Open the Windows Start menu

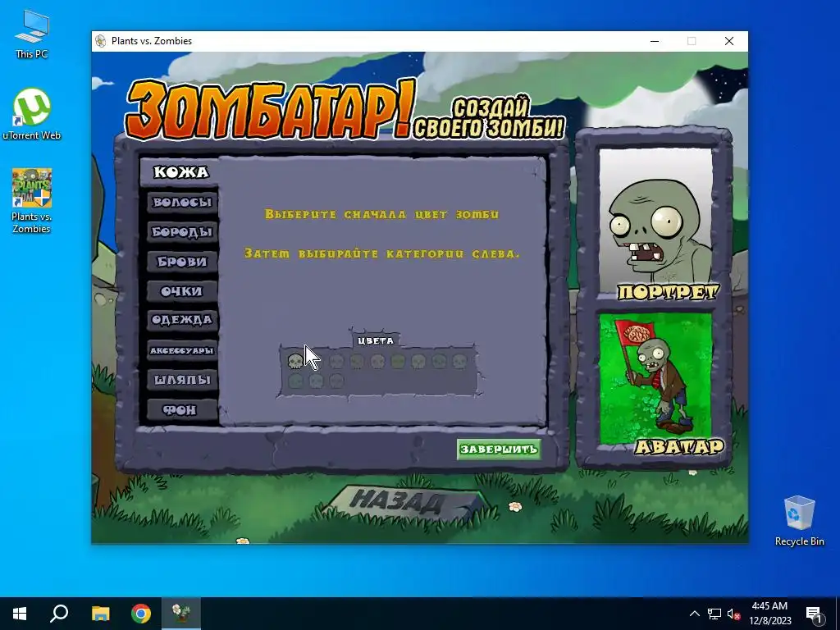(20, 614)
